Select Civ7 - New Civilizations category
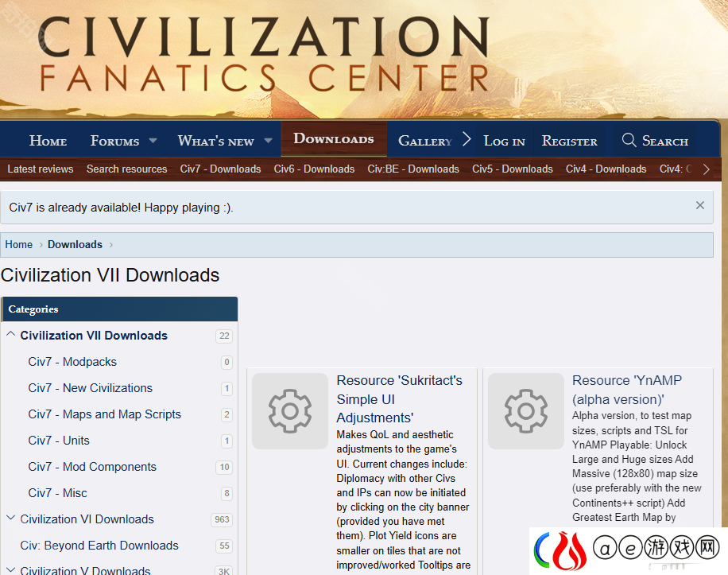 90,388
